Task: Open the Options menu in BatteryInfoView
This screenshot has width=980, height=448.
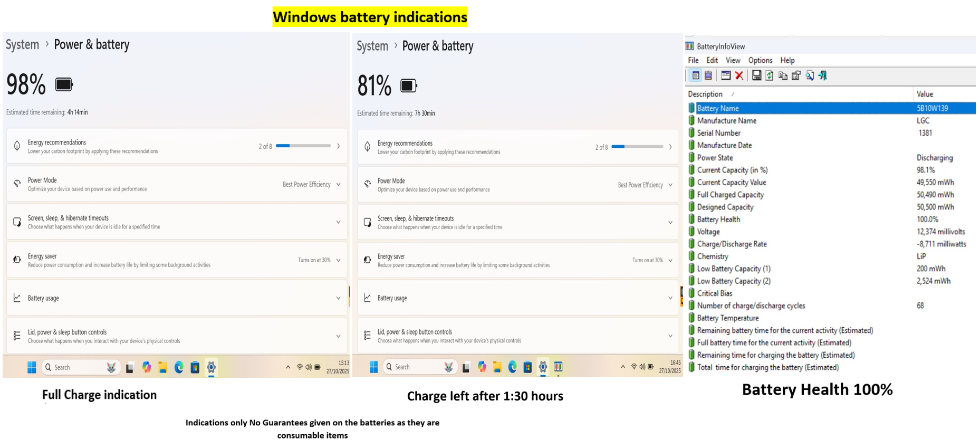Action: coord(760,60)
